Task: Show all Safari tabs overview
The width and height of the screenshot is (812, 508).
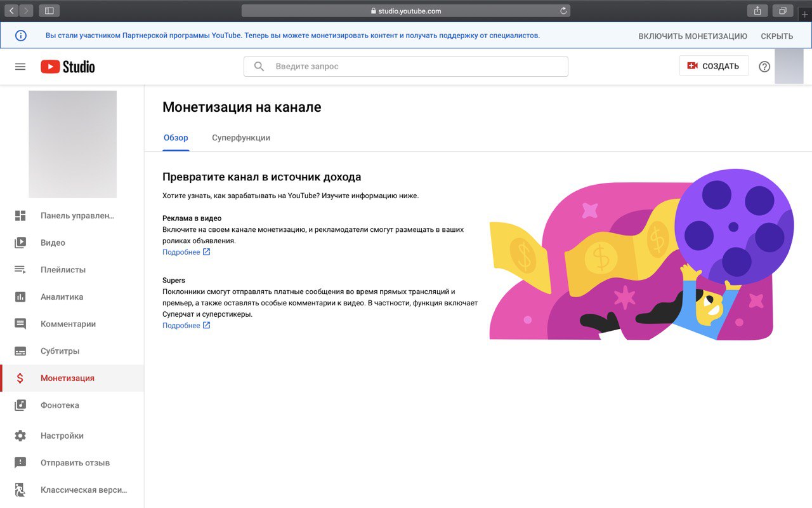Action: click(x=783, y=11)
